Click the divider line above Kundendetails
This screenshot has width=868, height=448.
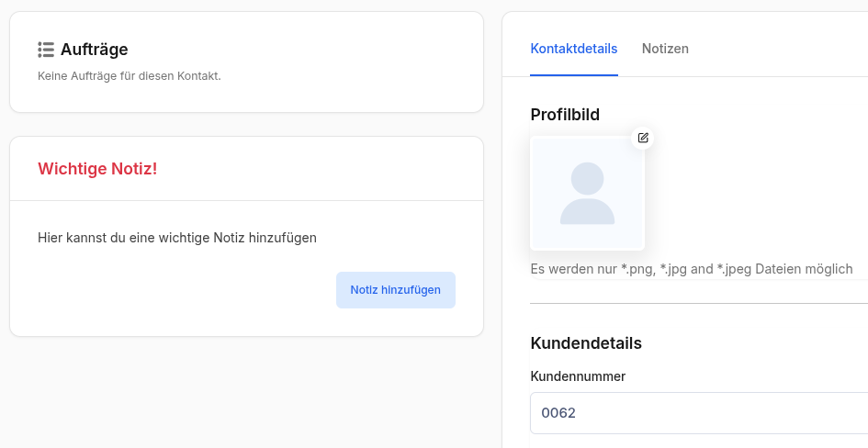[x=698, y=303]
